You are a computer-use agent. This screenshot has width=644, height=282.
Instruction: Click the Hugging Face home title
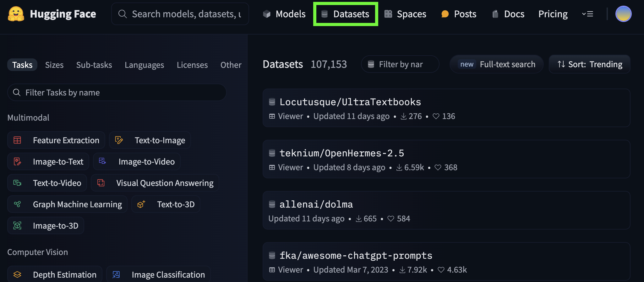click(x=63, y=14)
